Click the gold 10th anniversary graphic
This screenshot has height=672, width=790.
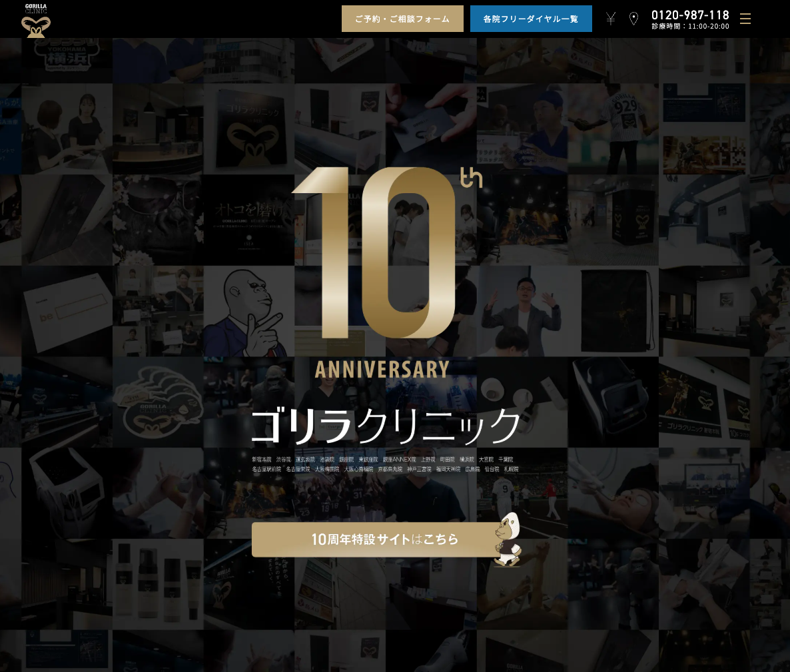pyautogui.click(x=387, y=253)
